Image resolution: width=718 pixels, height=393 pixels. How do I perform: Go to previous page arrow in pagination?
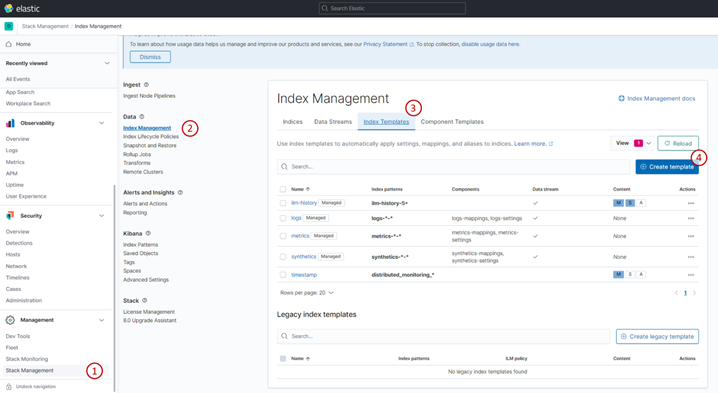[x=676, y=293]
